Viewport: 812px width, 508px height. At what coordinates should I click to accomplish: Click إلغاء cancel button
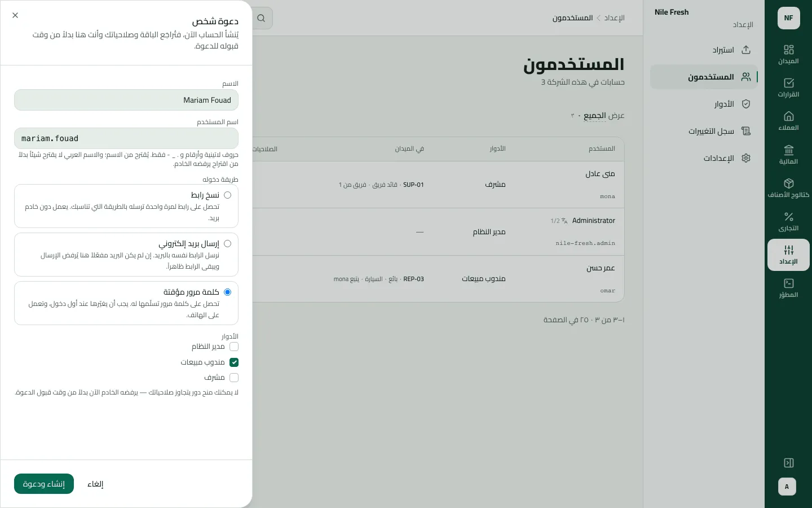click(x=95, y=484)
